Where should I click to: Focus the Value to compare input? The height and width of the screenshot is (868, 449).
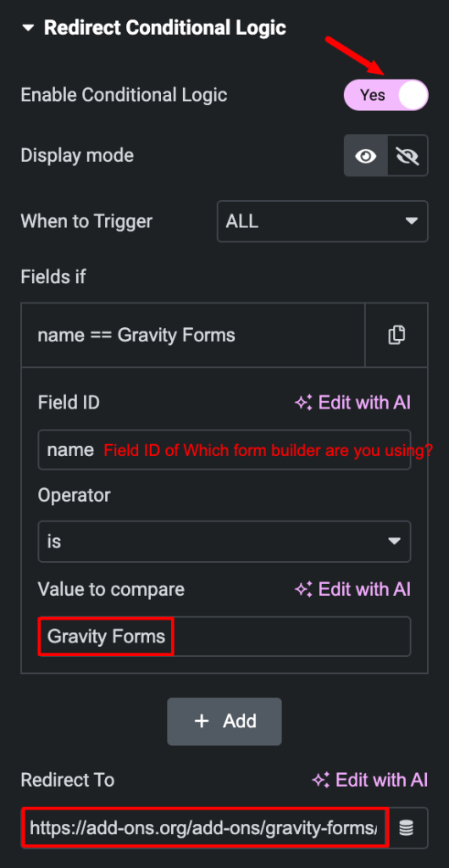(x=224, y=636)
